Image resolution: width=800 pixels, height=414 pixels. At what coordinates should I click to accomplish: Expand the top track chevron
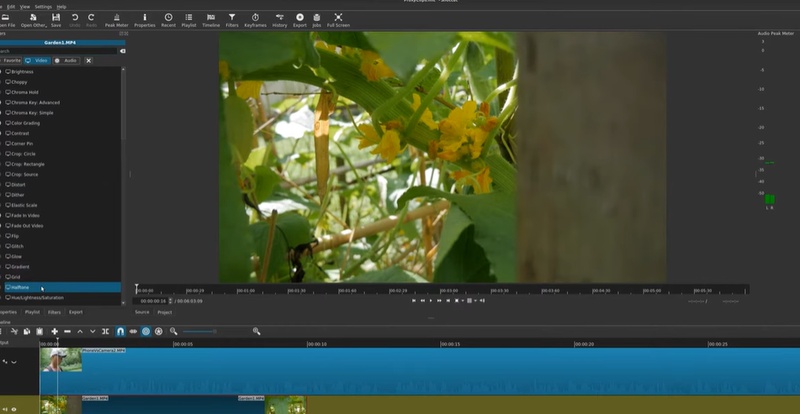pyautogui.click(x=14, y=362)
